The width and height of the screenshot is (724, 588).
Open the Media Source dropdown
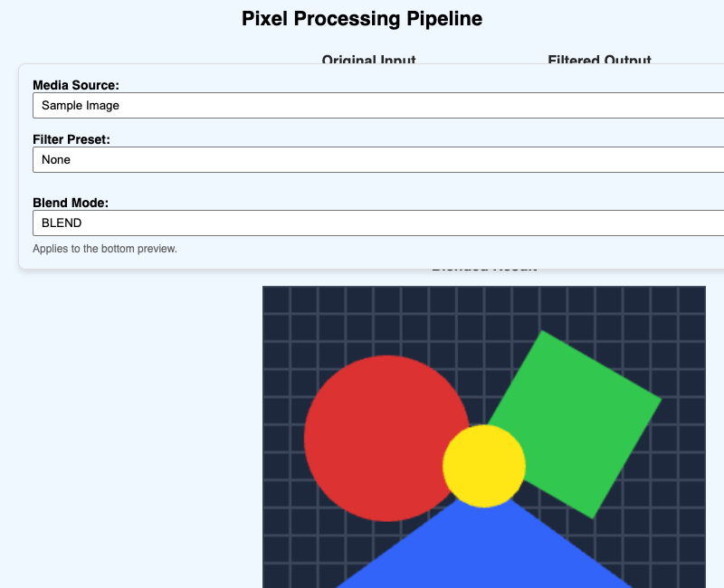(378, 105)
